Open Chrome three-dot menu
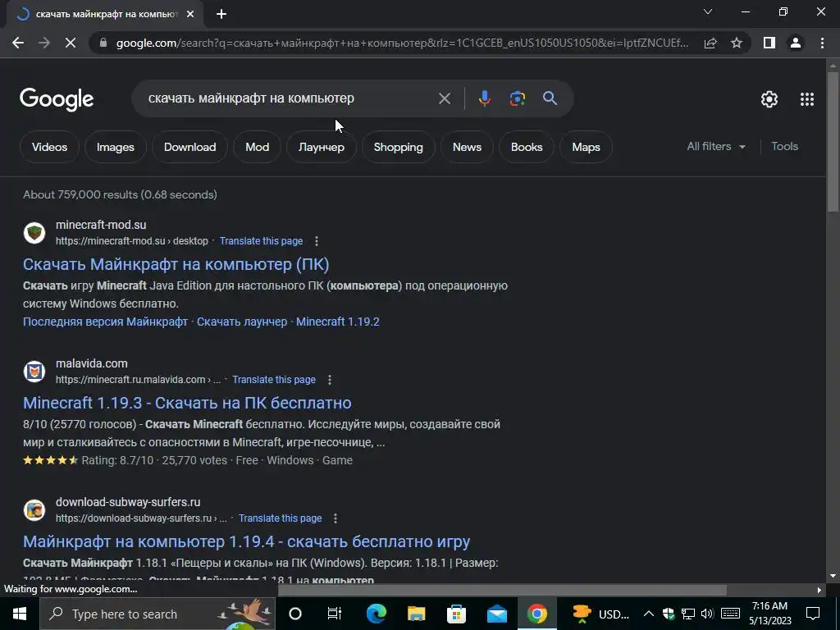The height and width of the screenshot is (630, 840). (x=822, y=43)
